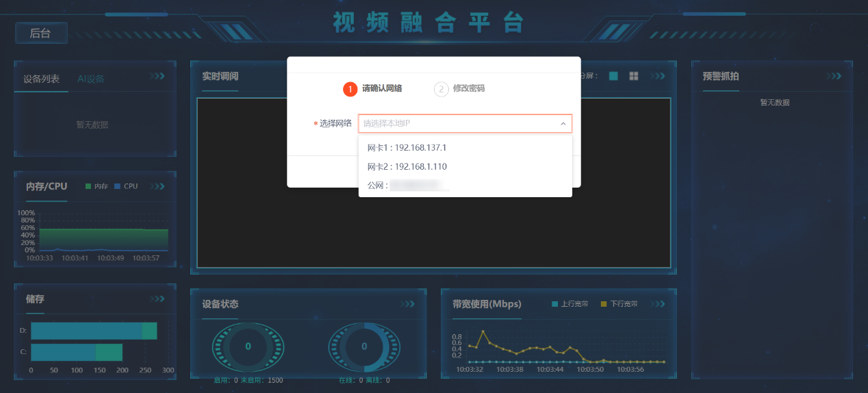868x393 pixels.
Task: Select four-grid split screen icon
Action: pyautogui.click(x=634, y=76)
